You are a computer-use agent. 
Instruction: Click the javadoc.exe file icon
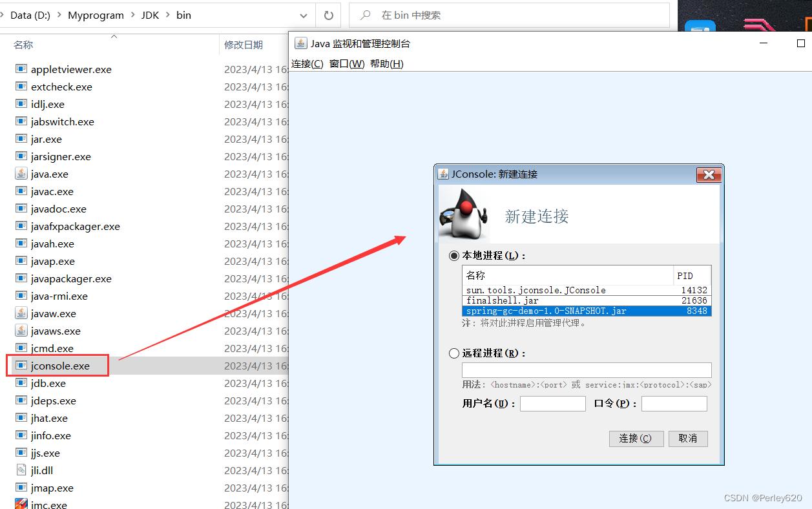coord(21,208)
